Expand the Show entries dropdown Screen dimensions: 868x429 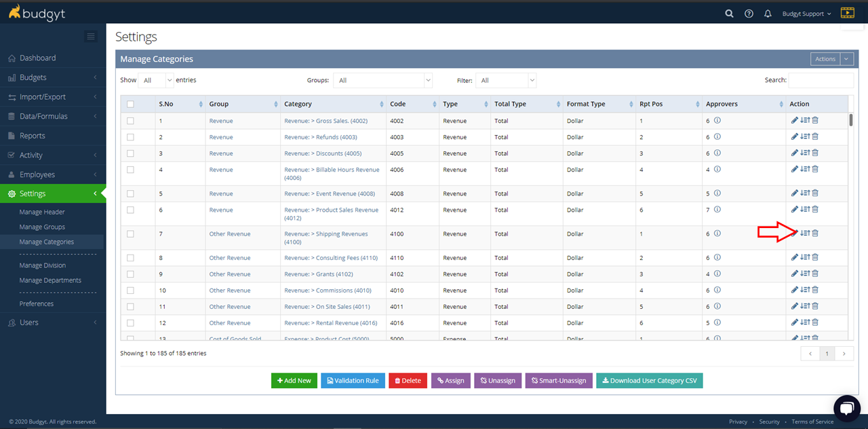point(156,80)
